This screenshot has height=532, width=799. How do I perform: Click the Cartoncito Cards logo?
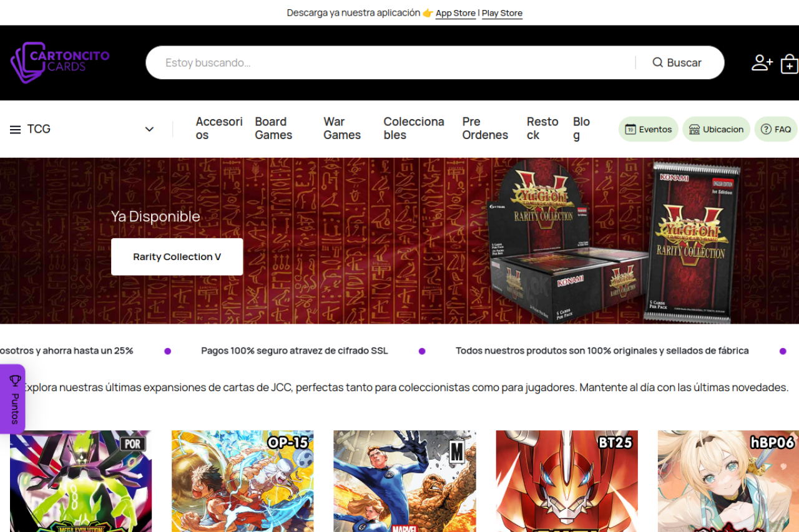pos(60,62)
